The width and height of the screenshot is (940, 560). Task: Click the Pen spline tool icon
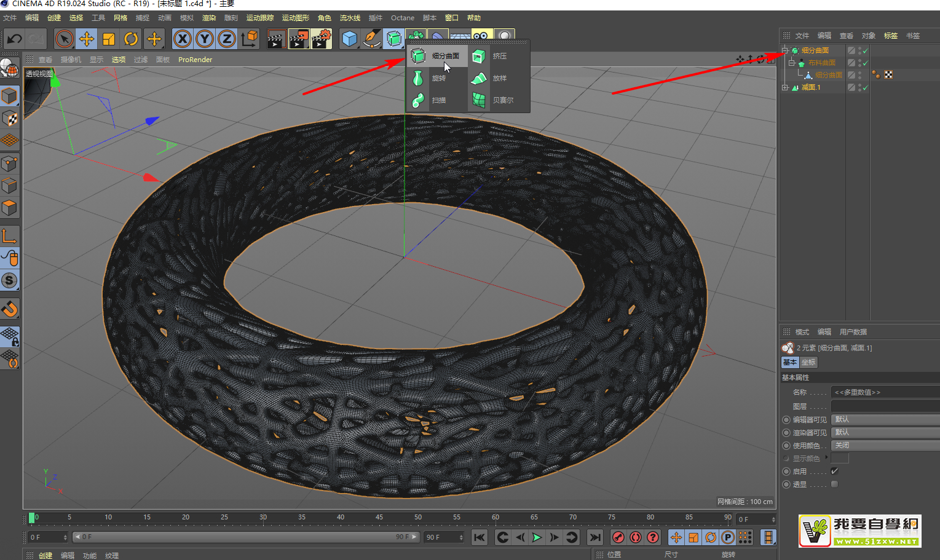coord(371,39)
